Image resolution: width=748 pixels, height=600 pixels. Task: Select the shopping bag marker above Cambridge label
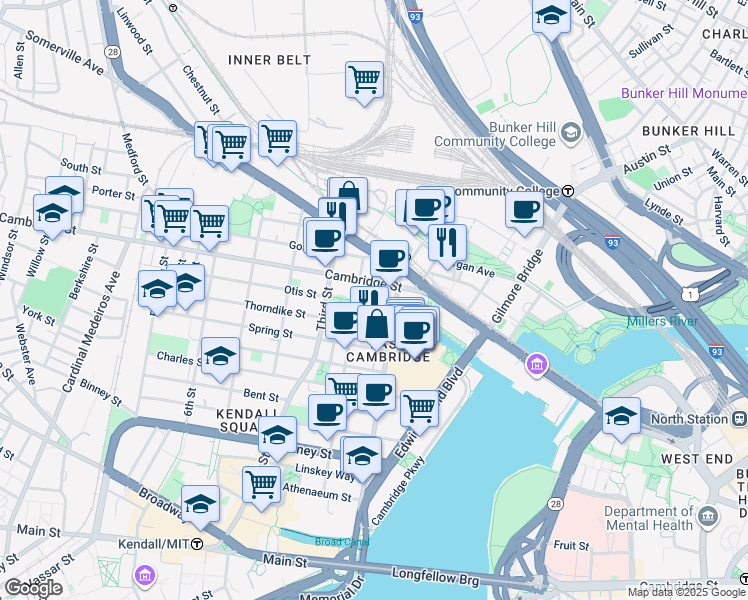(376, 324)
